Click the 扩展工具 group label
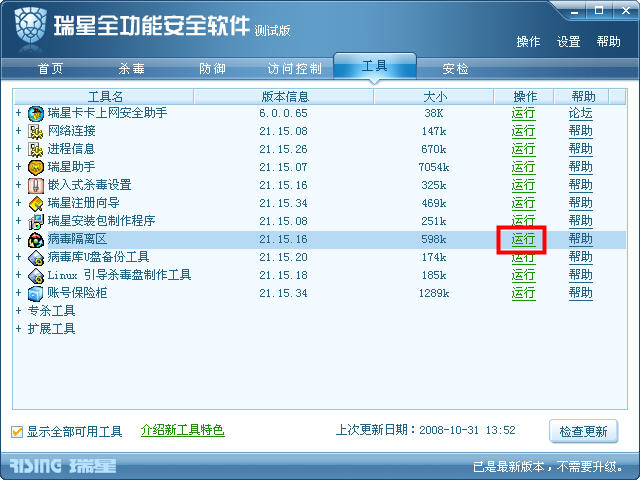This screenshot has width=640, height=480. click(x=51, y=329)
